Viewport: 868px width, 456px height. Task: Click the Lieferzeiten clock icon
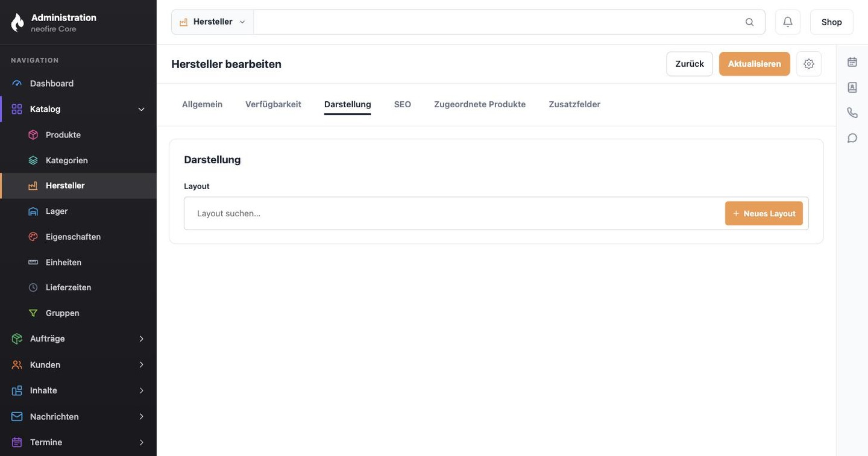(33, 288)
